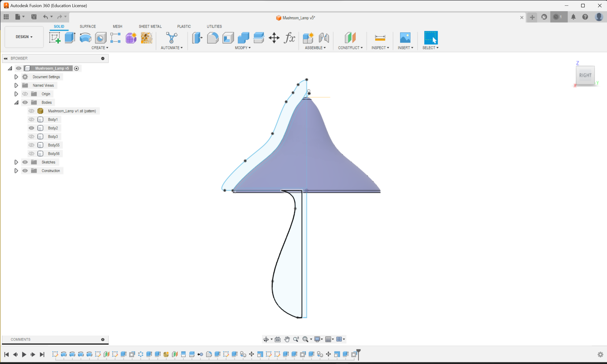Switch to the SURFACE tab
607x364 pixels.
[x=88, y=26]
